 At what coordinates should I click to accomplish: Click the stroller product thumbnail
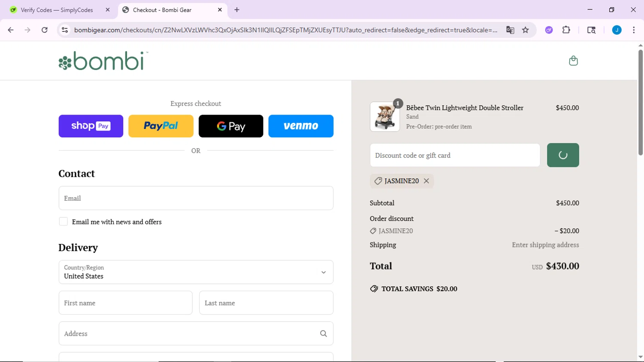tap(385, 116)
